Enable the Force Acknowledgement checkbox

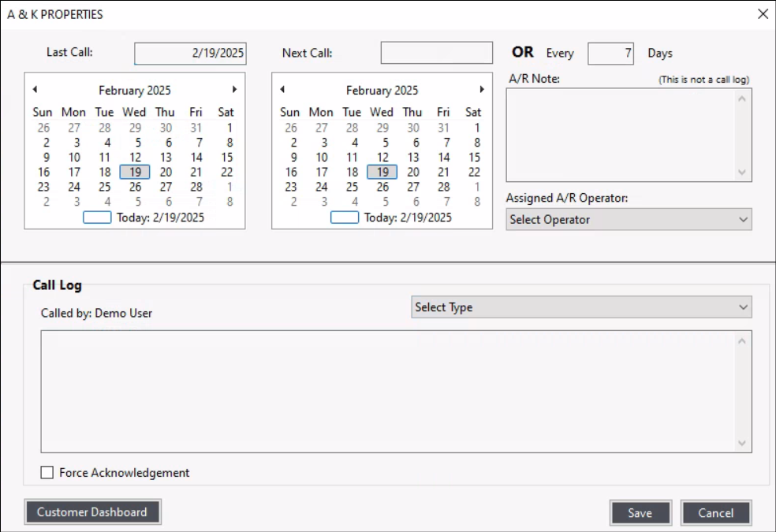click(x=47, y=473)
